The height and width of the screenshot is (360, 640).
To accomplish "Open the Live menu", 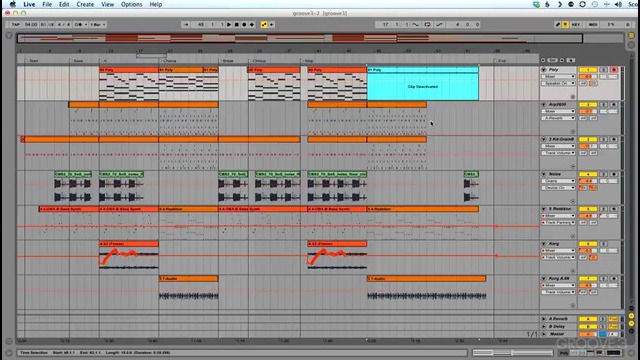I will (29, 4).
